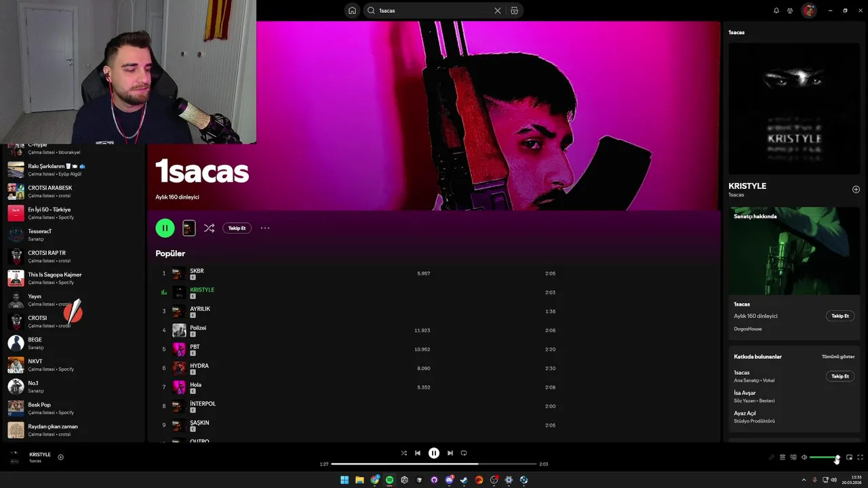
Task: Enter full screen mode icon
Action: (x=860, y=457)
